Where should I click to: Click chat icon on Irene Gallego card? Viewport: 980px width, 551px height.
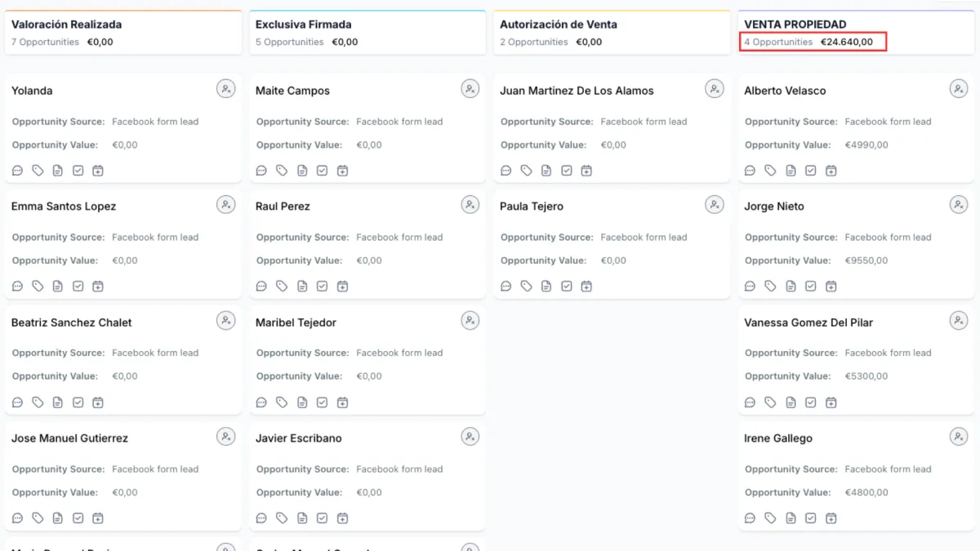[x=751, y=518]
